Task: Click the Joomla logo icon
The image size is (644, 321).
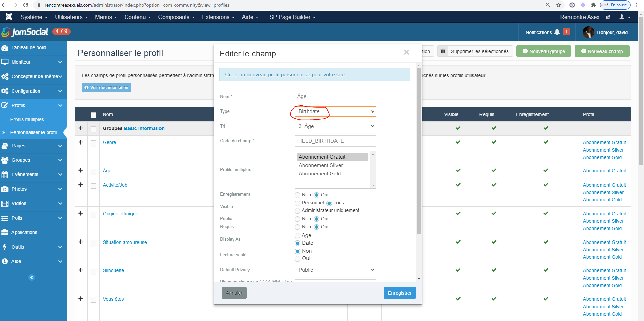Action: pos(9,17)
